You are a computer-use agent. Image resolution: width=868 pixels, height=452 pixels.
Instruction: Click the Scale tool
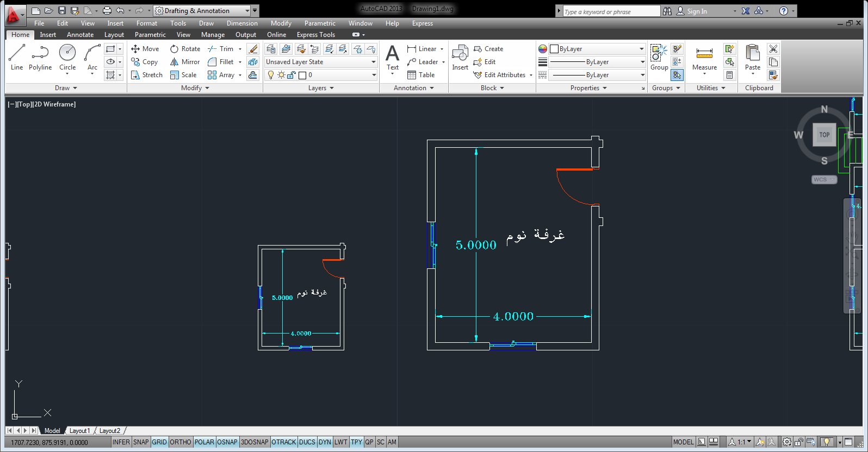[x=183, y=75]
